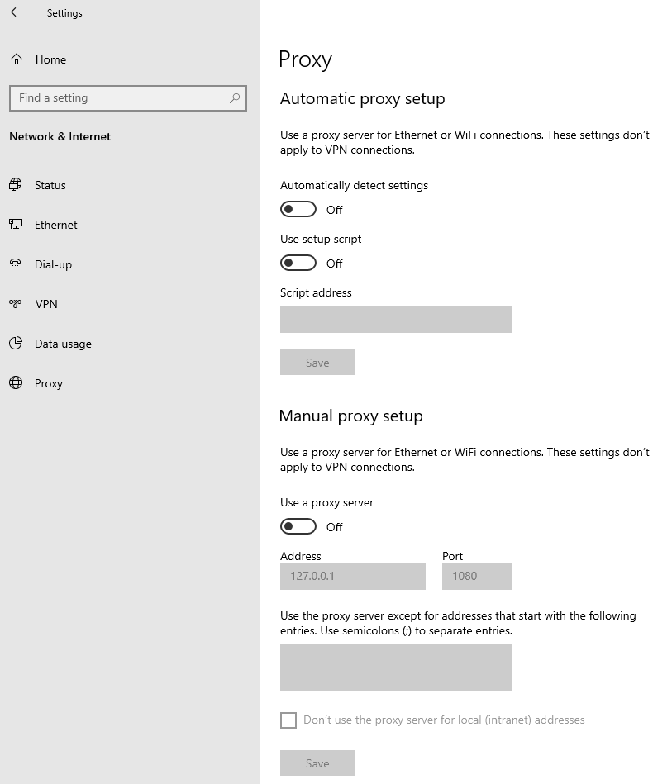The image size is (672, 784).
Task: Click the Automatic proxy setup heading
Action: coord(362,99)
